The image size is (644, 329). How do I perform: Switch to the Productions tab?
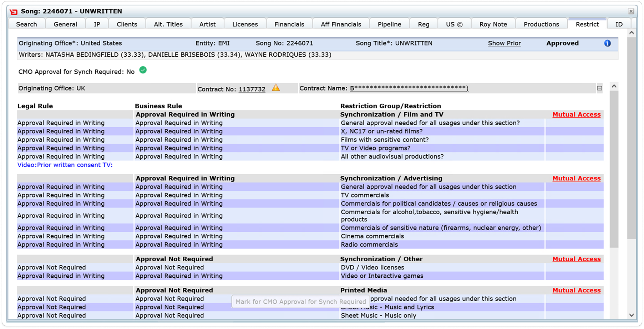click(542, 24)
